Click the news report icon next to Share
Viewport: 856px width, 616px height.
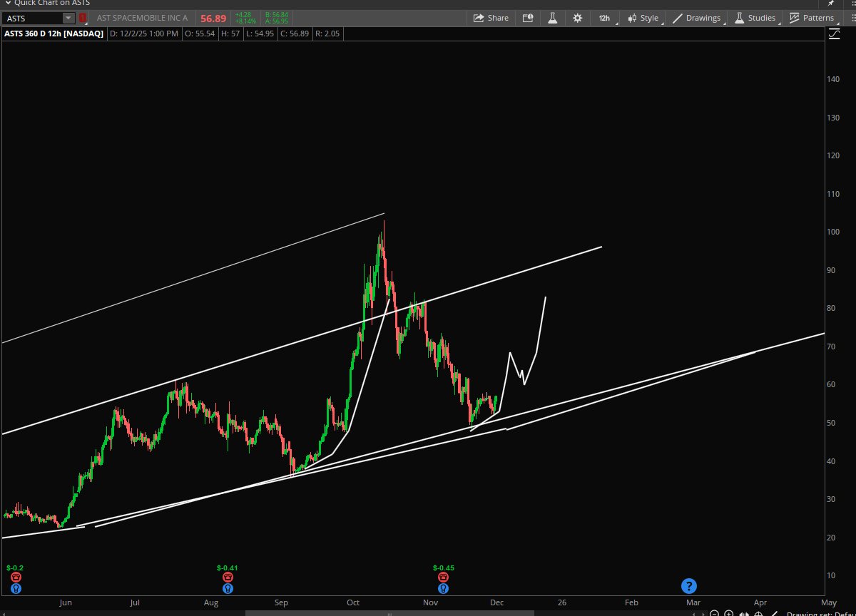pos(527,18)
